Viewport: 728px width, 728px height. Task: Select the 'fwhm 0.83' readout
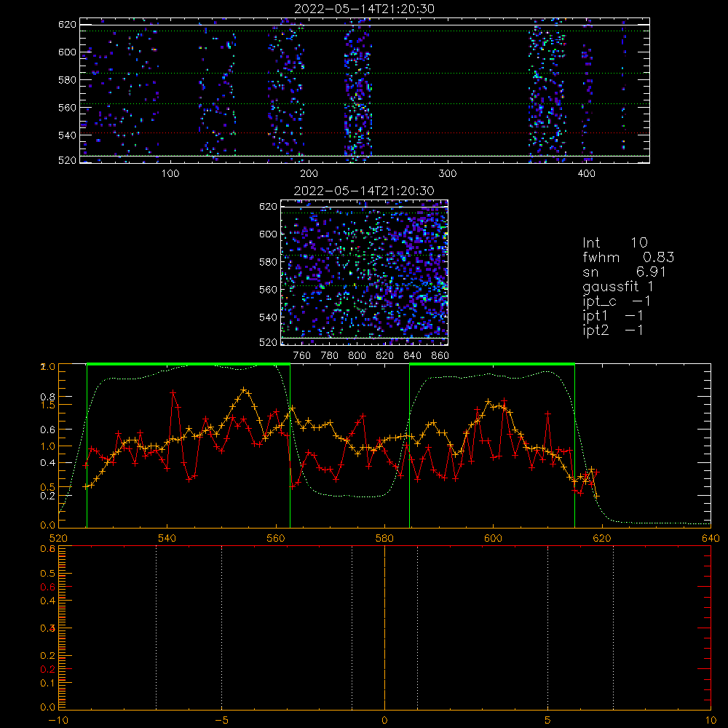pos(628,257)
